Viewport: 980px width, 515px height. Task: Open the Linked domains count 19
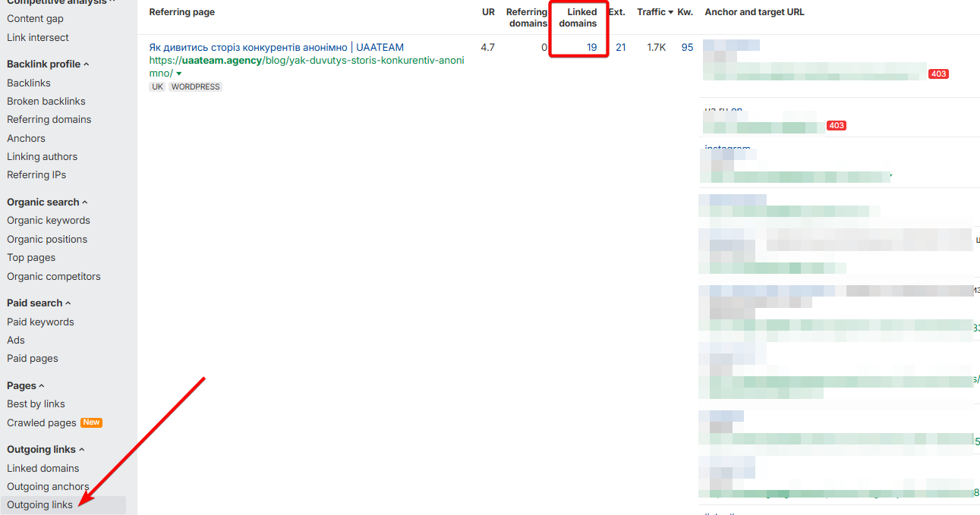[x=592, y=48]
